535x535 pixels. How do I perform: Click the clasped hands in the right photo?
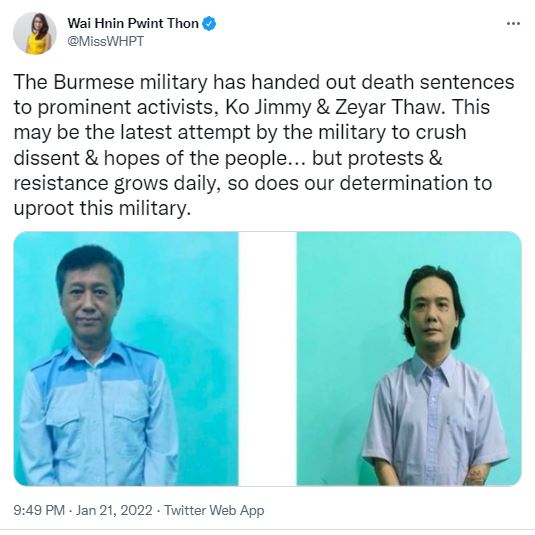[476, 477]
